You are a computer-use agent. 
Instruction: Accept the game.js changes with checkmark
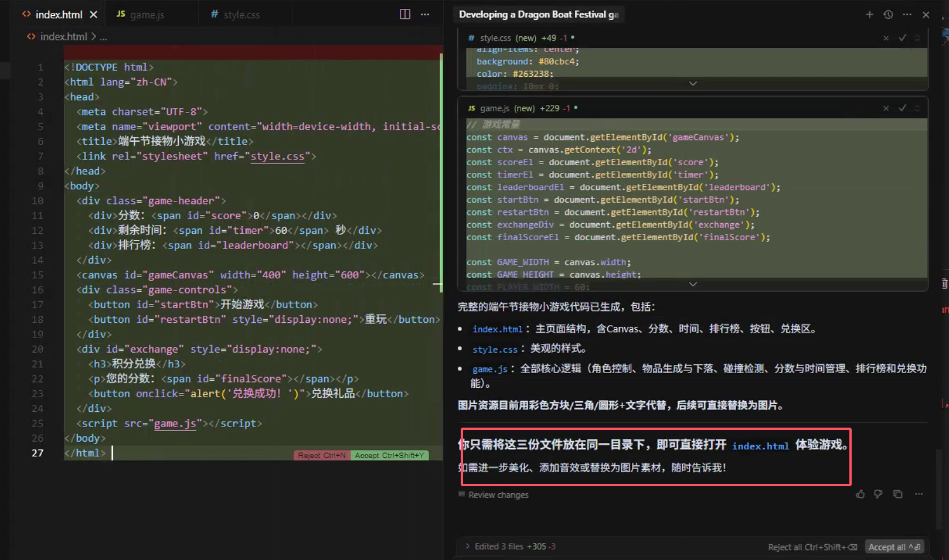(903, 108)
